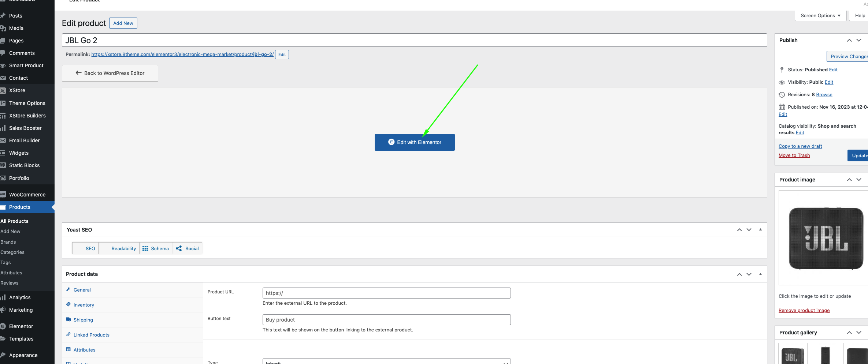868x364 pixels.
Task: Switch to Yoast SEO tab
Action: point(85,248)
